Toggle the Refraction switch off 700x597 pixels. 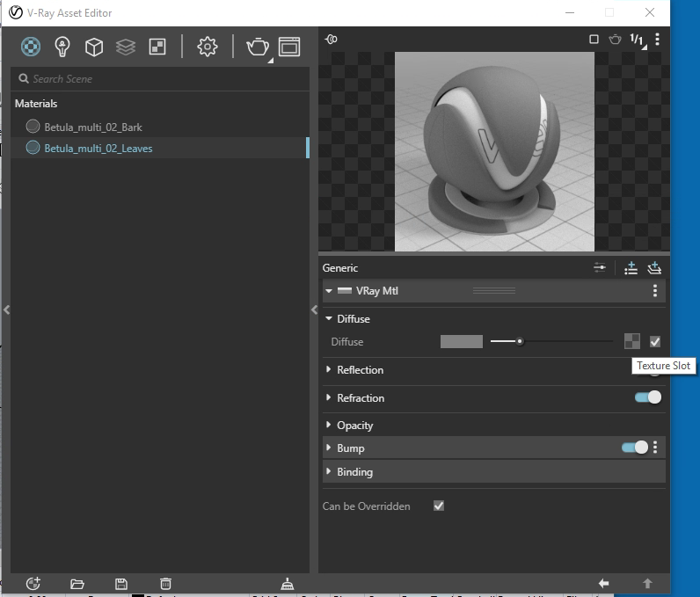pyautogui.click(x=648, y=397)
